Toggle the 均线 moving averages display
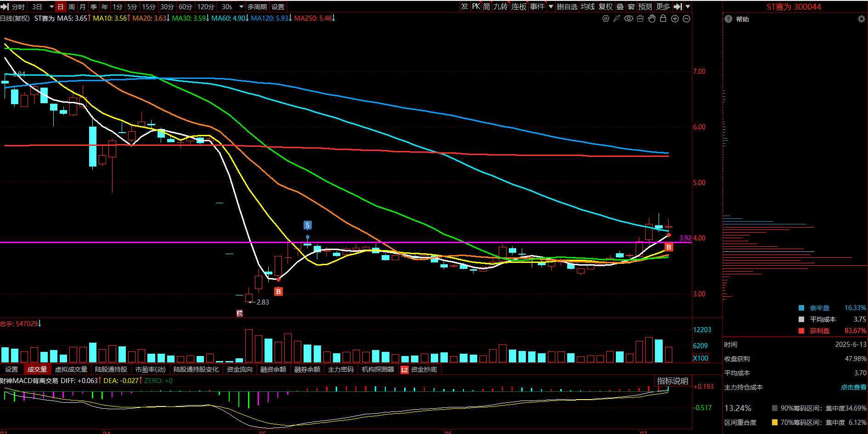 point(588,6)
